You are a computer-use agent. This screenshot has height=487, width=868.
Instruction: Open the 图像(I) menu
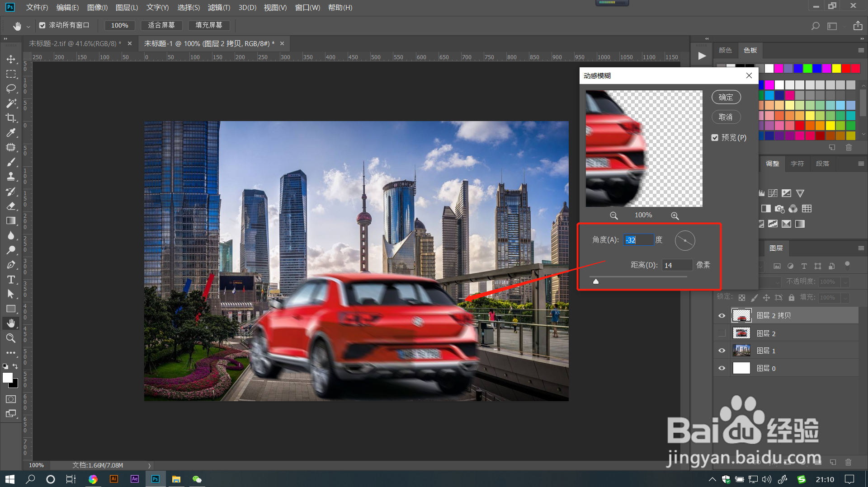[x=97, y=7]
